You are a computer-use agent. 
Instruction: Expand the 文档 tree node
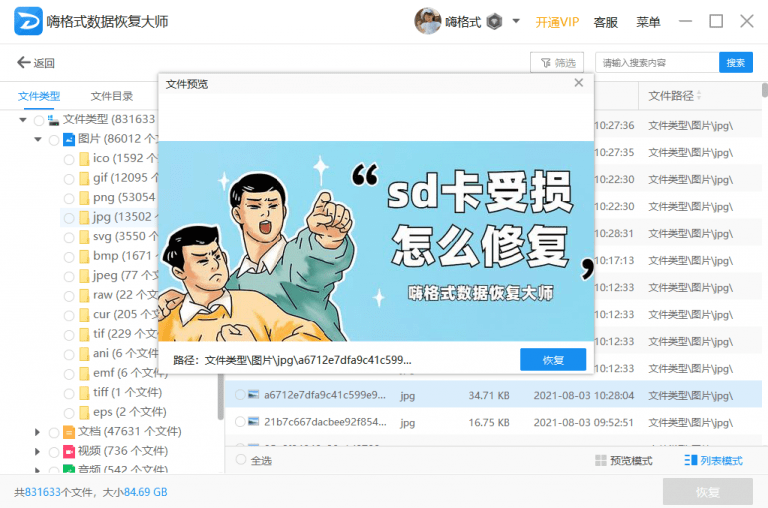[37, 432]
